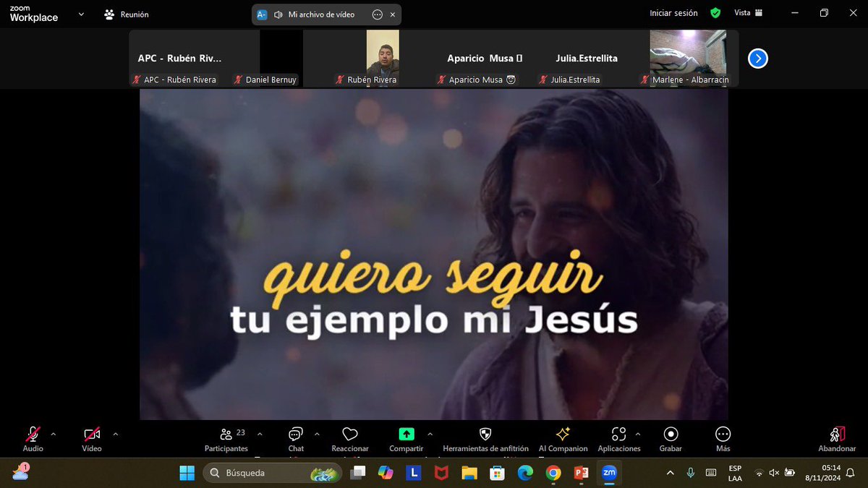
Task: Open McAfee from the taskbar
Action: [x=441, y=473]
